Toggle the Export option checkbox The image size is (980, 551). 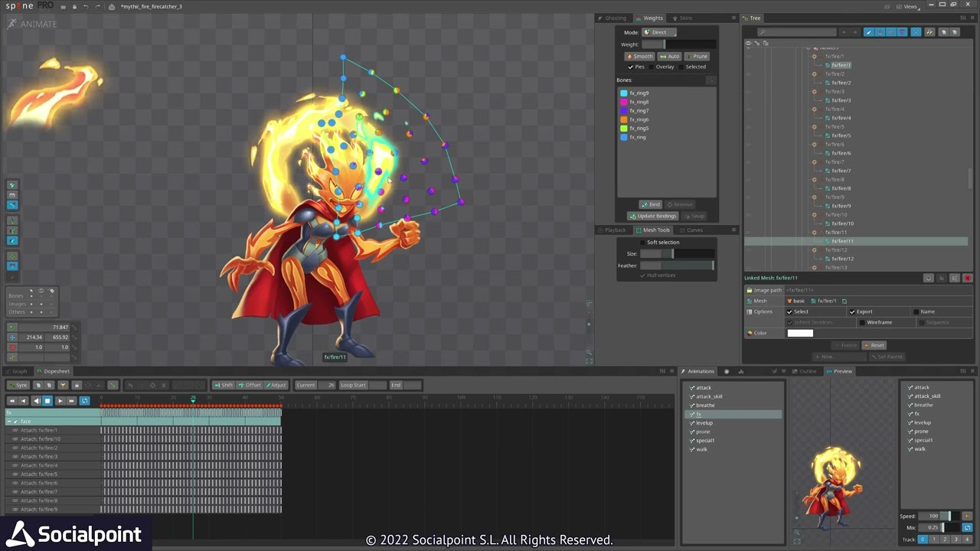coord(852,311)
